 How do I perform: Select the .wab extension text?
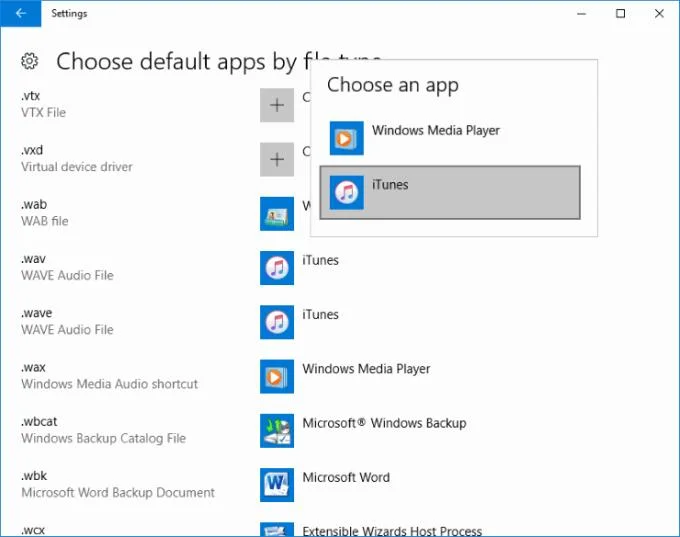[34, 204]
